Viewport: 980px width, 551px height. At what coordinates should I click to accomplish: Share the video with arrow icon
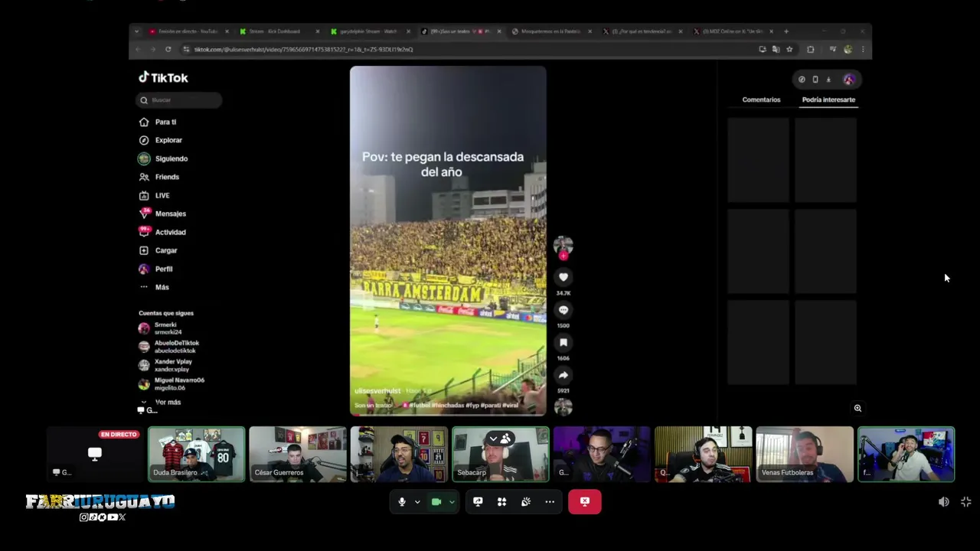pos(563,375)
